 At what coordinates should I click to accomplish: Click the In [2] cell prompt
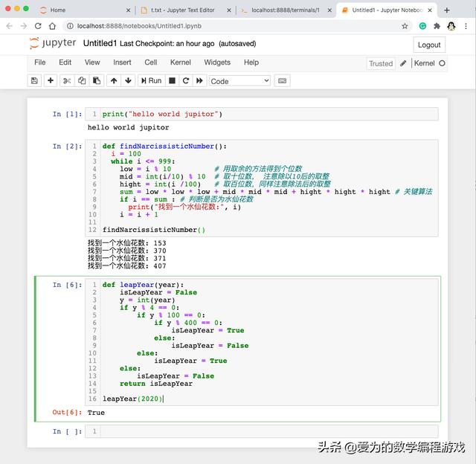click(x=67, y=146)
